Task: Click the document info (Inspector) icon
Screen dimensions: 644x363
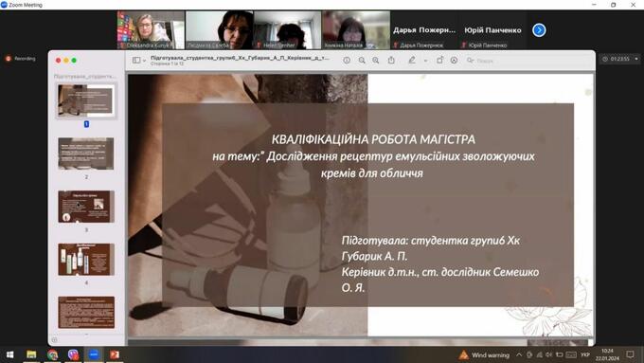Action: [x=347, y=61]
